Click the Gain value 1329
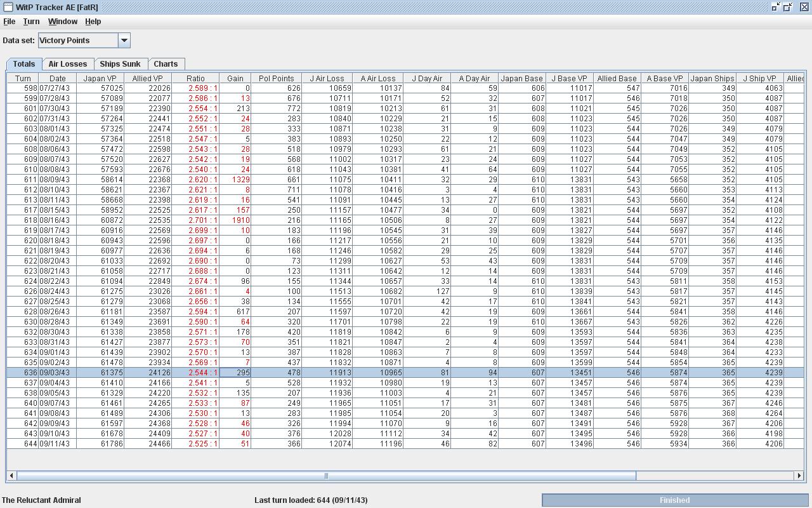 tap(235, 180)
